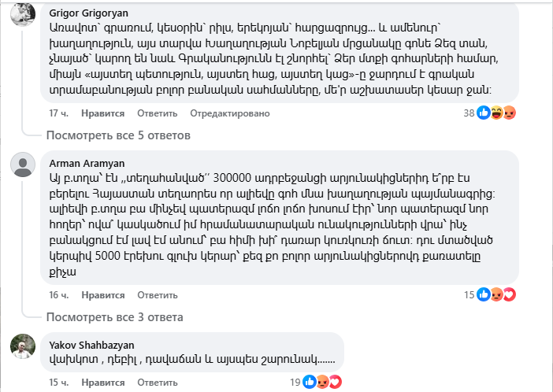Open Yakov Shahbazyan's profile picture
Image resolution: width=553 pixels, height=392 pixels.
24,347
